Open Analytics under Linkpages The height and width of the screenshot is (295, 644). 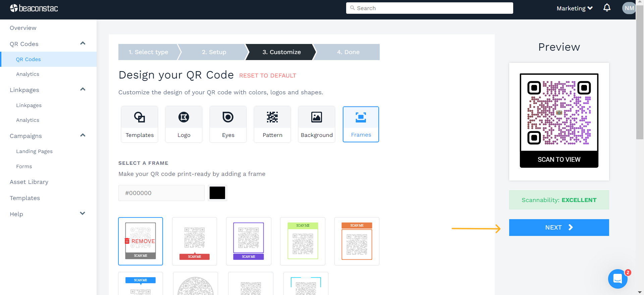point(28,120)
